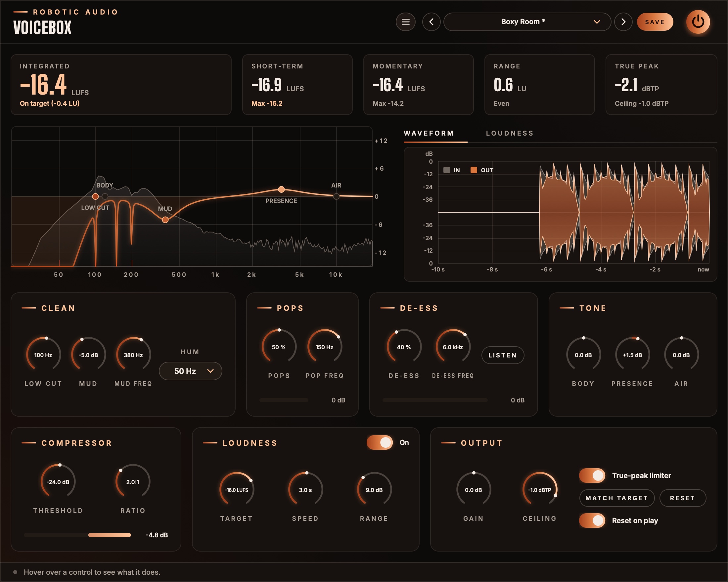Select the Air EQ node on curve
The width and height of the screenshot is (728, 582).
click(x=336, y=196)
